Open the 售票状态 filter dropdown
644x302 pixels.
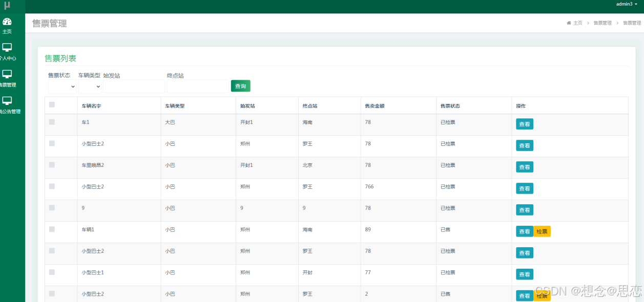coord(62,87)
